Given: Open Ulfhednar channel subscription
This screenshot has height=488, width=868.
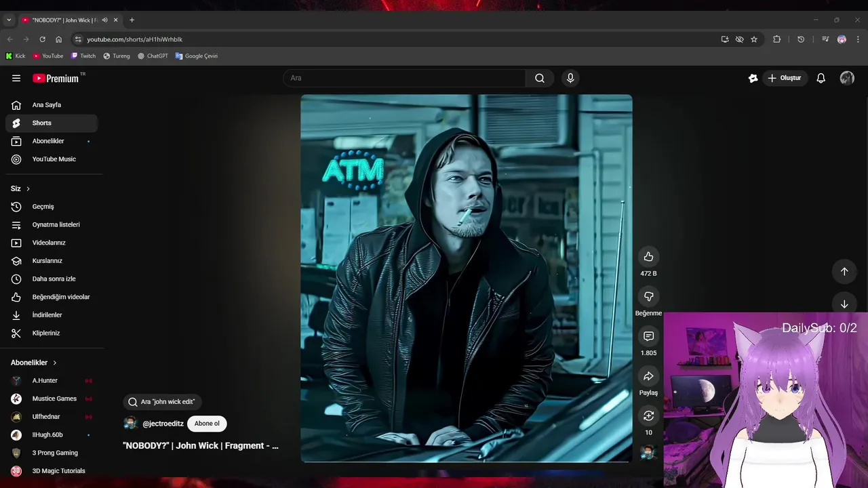Looking at the screenshot, I should coord(52,417).
